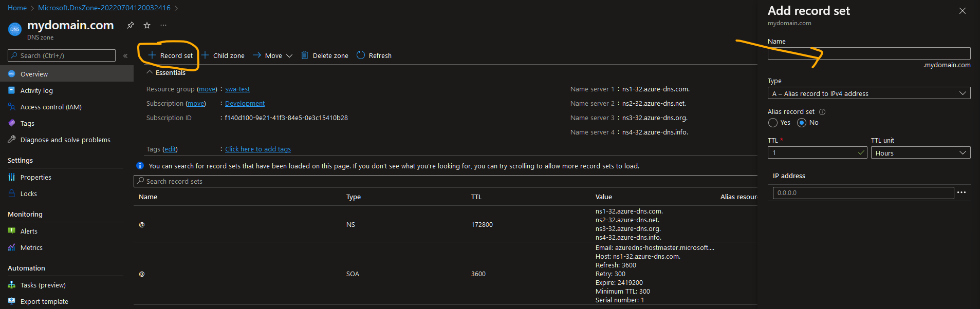The width and height of the screenshot is (980, 309).
Task: Click the Activity log icon
Action: point(12,90)
